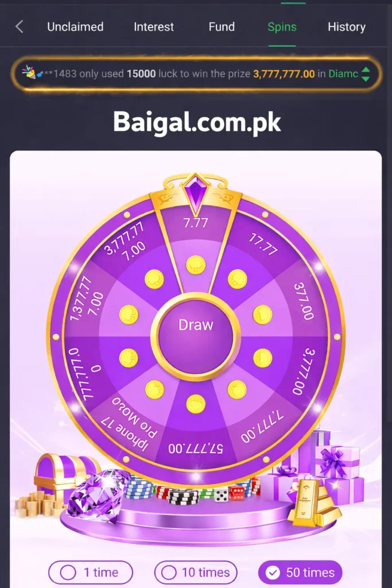The width and height of the screenshot is (392, 588).
Task: Go back using the left arrow icon
Action: click(x=19, y=26)
